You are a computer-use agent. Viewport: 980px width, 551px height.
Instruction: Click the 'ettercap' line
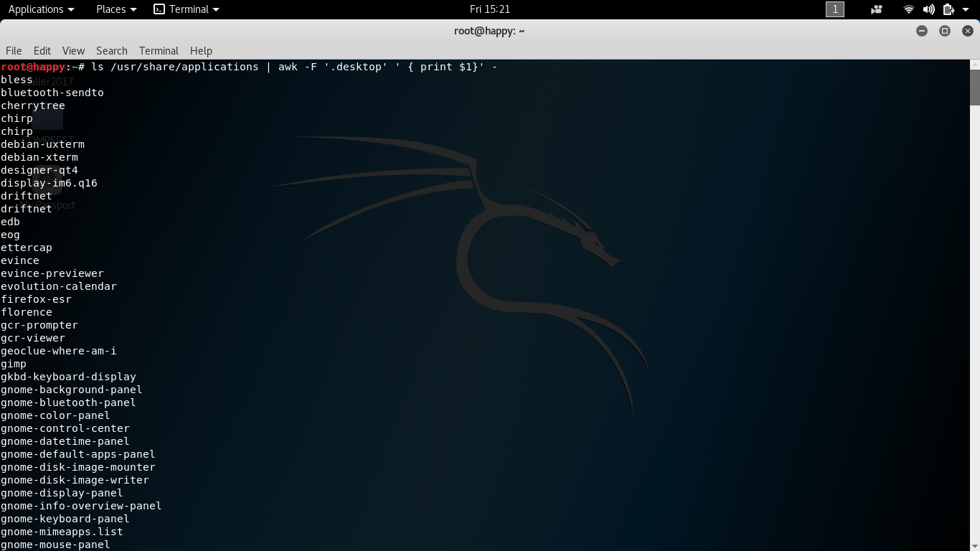[27, 248]
